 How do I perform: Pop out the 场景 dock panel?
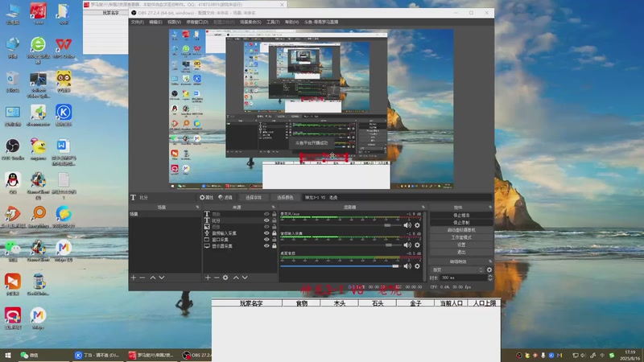197,208
